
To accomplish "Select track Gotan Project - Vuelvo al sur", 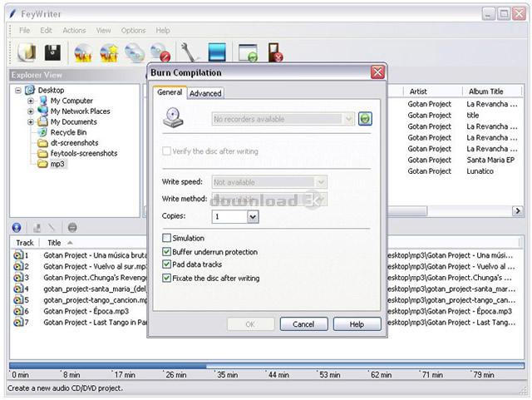I will [95, 266].
